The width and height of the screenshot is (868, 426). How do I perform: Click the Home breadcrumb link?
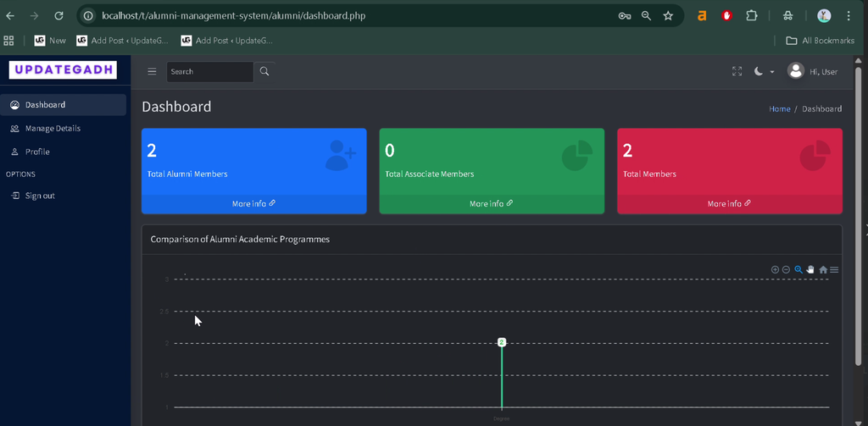[x=780, y=109]
